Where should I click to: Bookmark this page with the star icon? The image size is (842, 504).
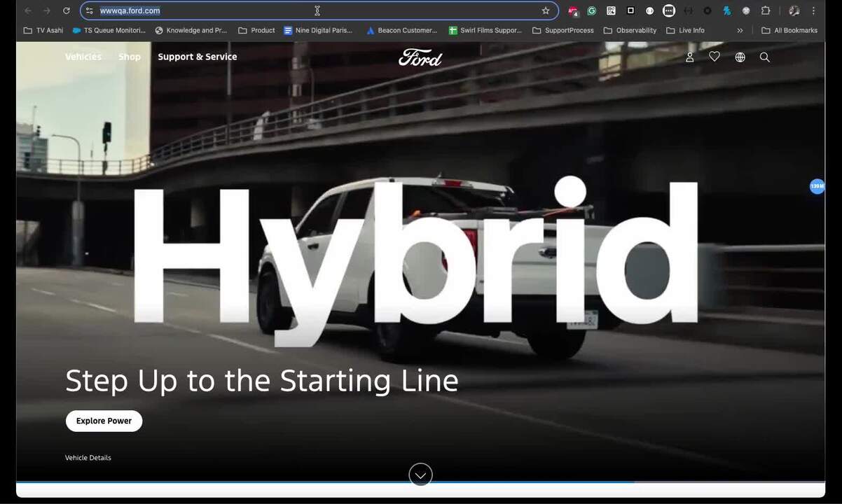point(546,10)
